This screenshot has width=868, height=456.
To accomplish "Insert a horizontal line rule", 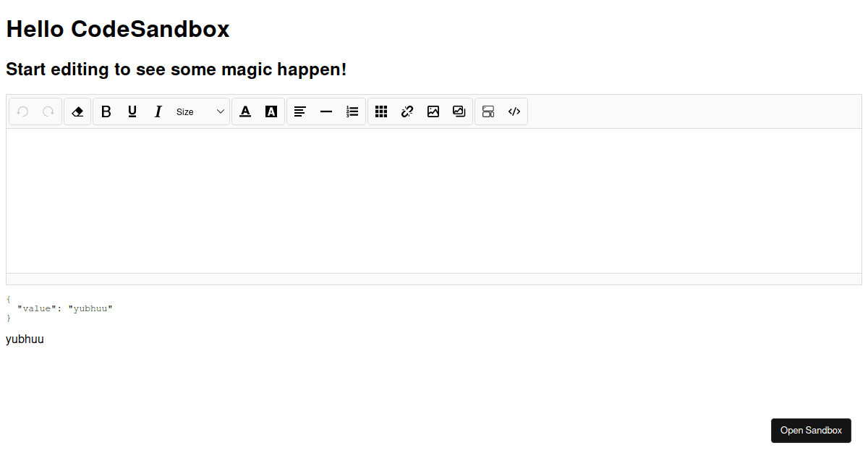I will click(x=326, y=111).
